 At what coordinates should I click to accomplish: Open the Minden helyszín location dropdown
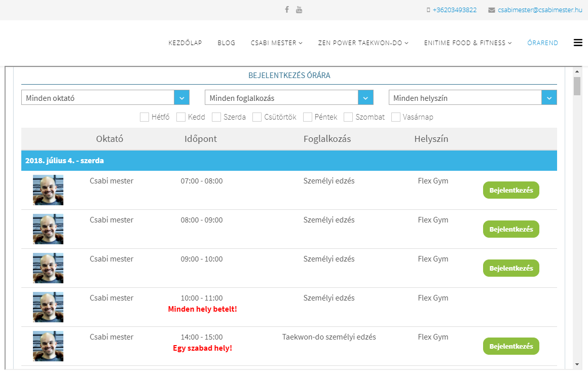point(549,98)
